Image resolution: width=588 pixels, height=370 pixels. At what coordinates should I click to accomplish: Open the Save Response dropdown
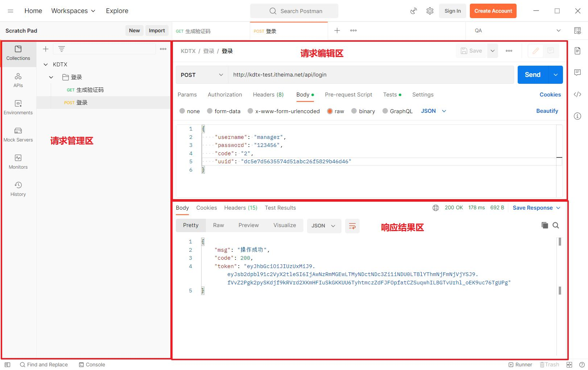click(x=537, y=208)
